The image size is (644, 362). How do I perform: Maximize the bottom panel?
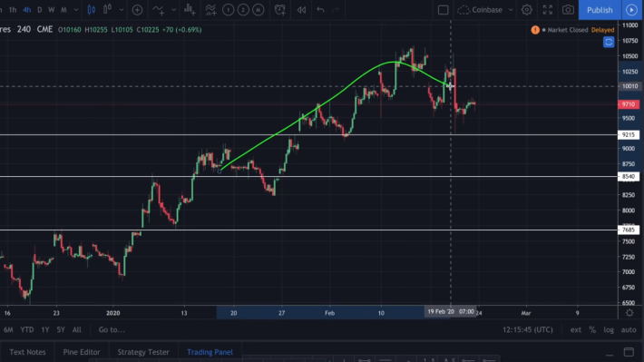pyautogui.click(x=629, y=352)
